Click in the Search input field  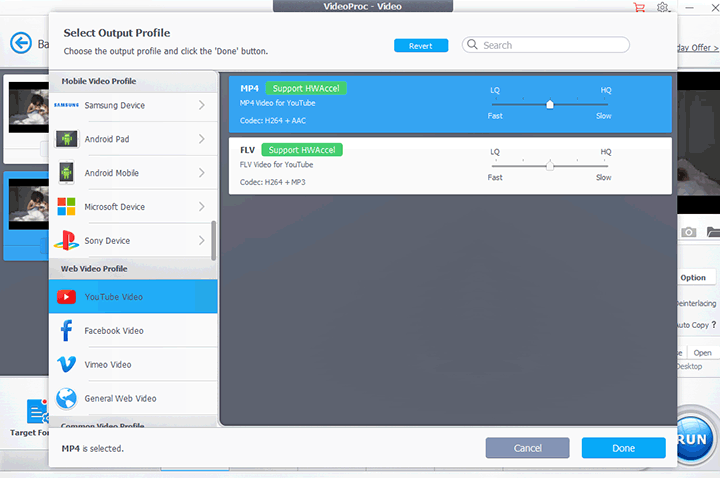pyautogui.click(x=546, y=45)
